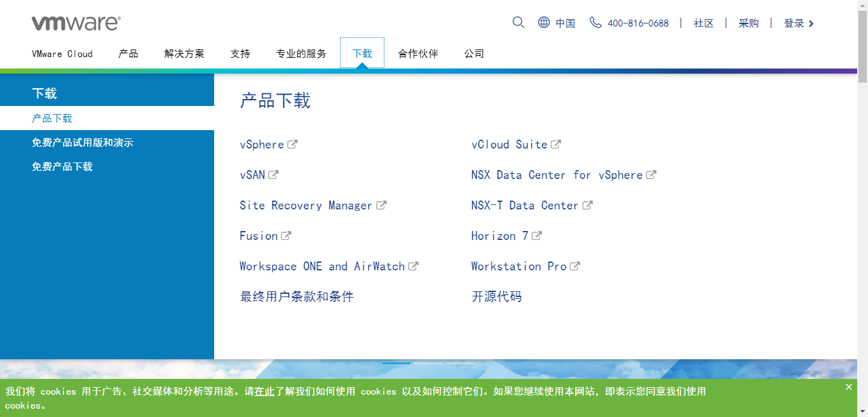The height and width of the screenshot is (417, 868).
Task: Click the phone icon next to 400-816-0688
Action: pyautogui.click(x=595, y=22)
